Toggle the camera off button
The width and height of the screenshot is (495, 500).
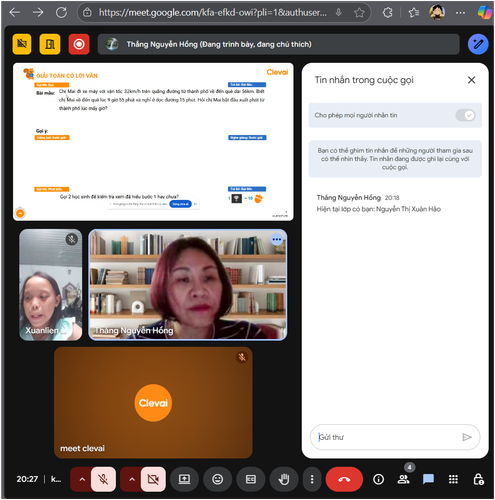(153, 479)
